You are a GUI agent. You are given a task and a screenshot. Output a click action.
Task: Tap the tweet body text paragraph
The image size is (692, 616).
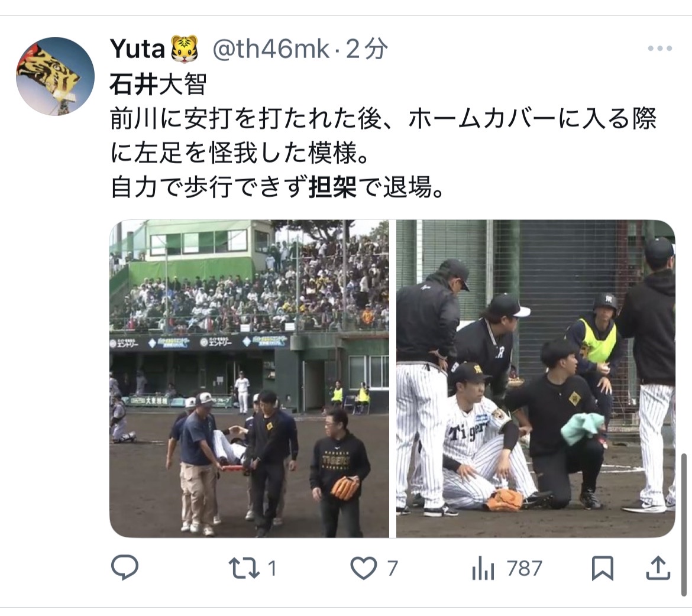pos(383,135)
